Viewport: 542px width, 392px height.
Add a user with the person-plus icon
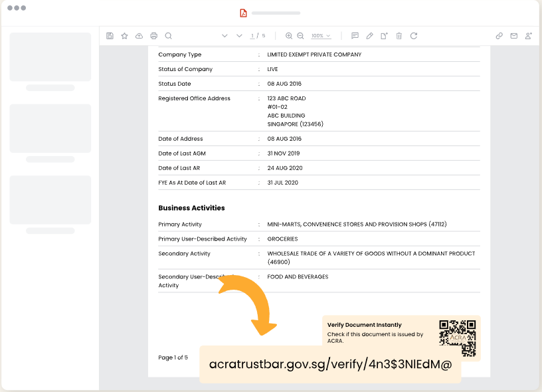click(x=529, y=36)
